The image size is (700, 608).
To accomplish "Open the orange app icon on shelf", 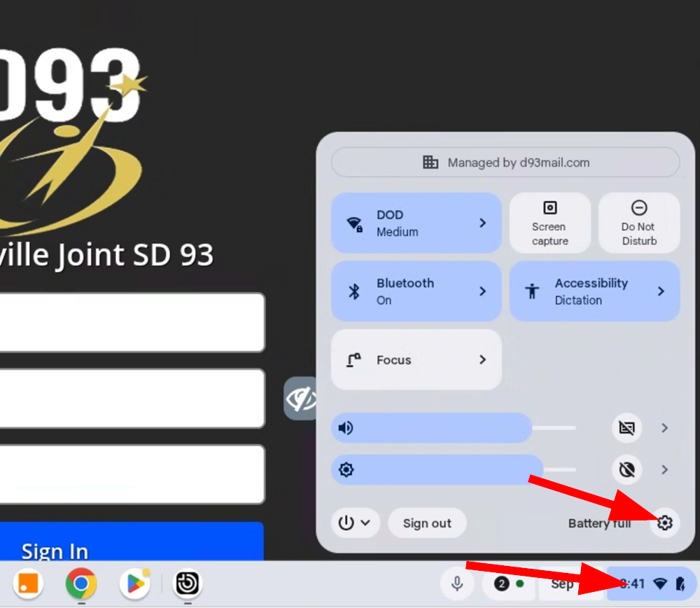I will coord(29,583).
